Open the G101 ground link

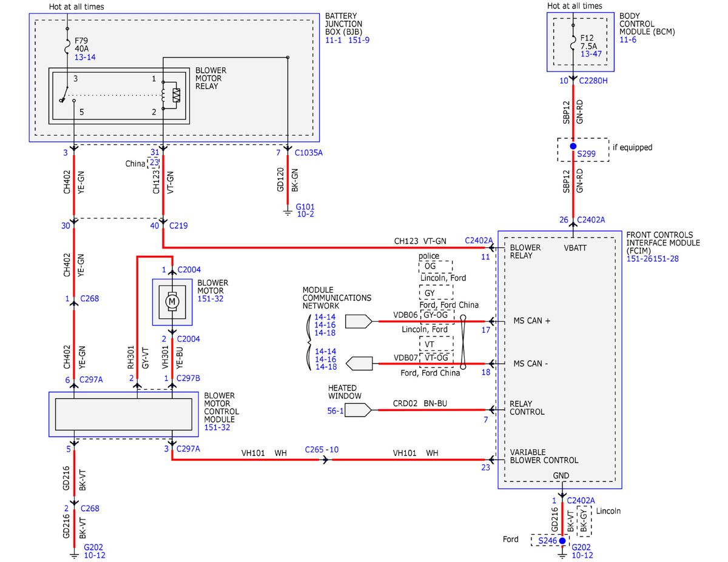(305, 207)
